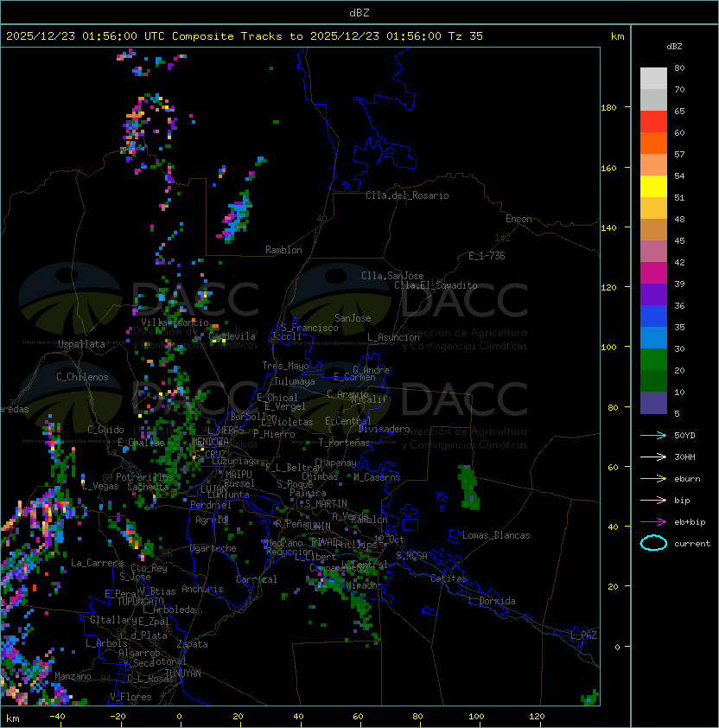
Task: Click the cyan 'current' ellipse legend icon
Action: click(x=653, y=543)
